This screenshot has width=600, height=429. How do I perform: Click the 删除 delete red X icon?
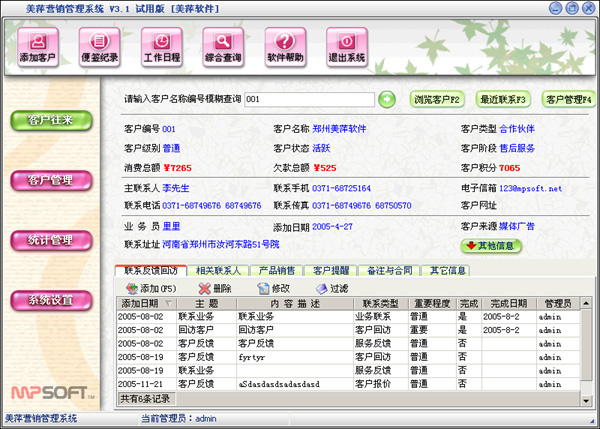click(205, 289)
